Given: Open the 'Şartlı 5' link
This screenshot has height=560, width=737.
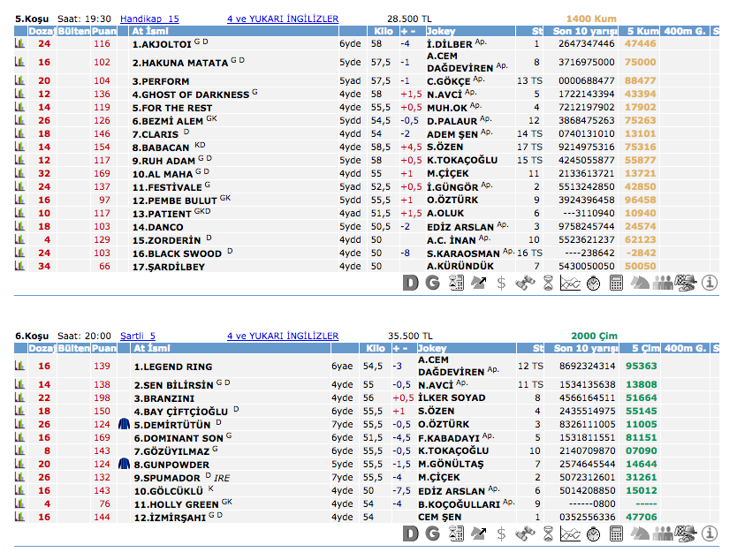Looking at the screenshot, I should 138,336.
